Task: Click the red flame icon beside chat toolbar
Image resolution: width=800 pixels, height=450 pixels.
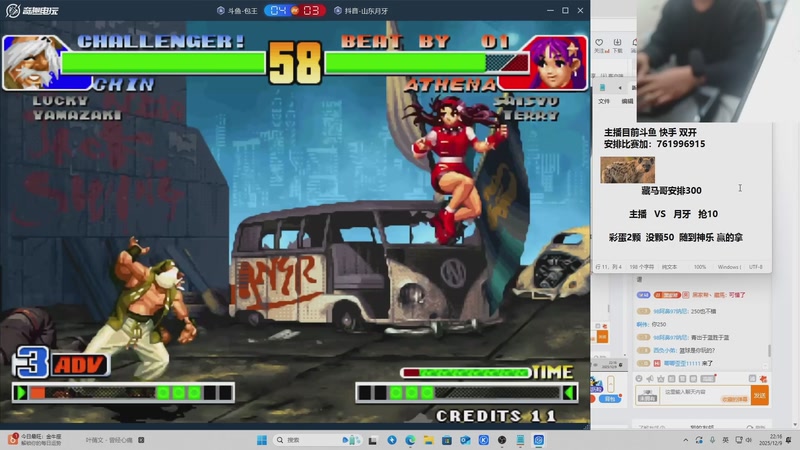Action: (763, 379)
